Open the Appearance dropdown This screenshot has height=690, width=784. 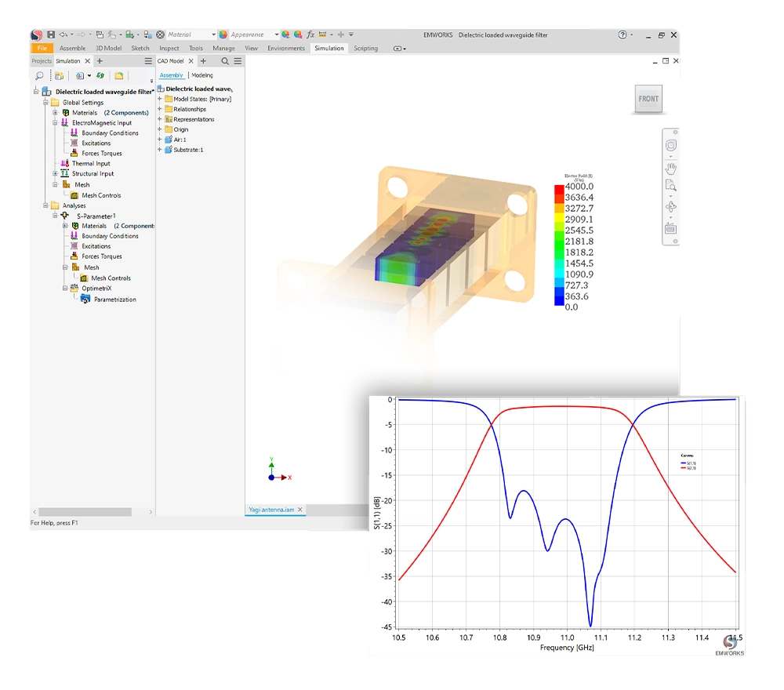[x=277, y=34]
